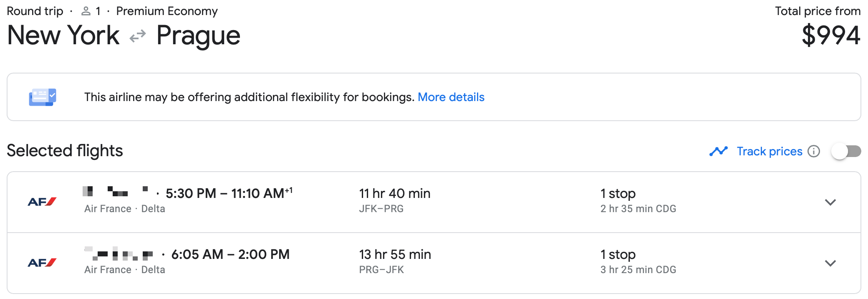Expand details of the 5:30 PM outbound flight
This screenshot has height=299, width=868.
coord(831,203)
